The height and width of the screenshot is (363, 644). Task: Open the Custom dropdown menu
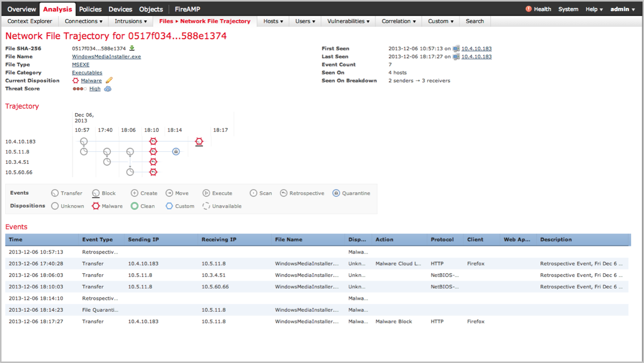click(x=441, y=21)
